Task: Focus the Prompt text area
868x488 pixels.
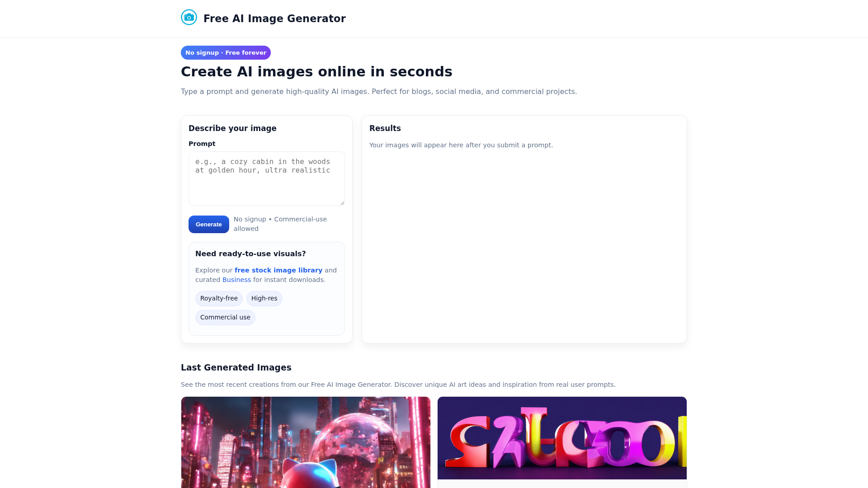Action: [x=267, y=178]
